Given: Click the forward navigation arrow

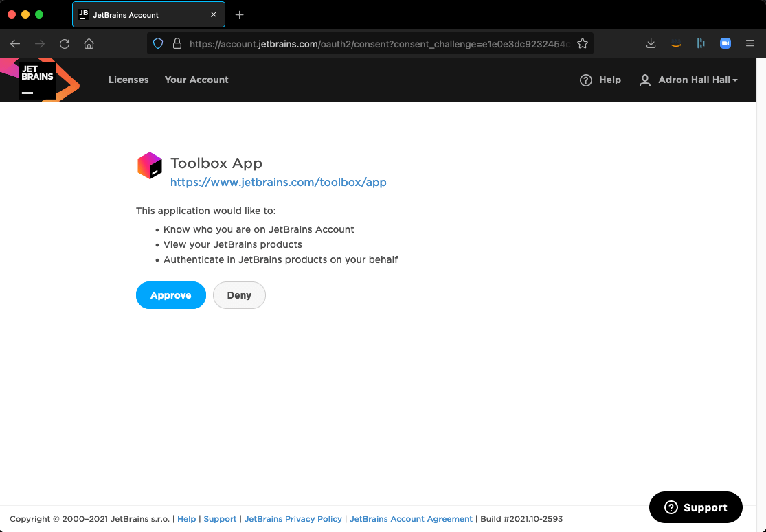Looking at the screenshot, I should tap(40, 44).
